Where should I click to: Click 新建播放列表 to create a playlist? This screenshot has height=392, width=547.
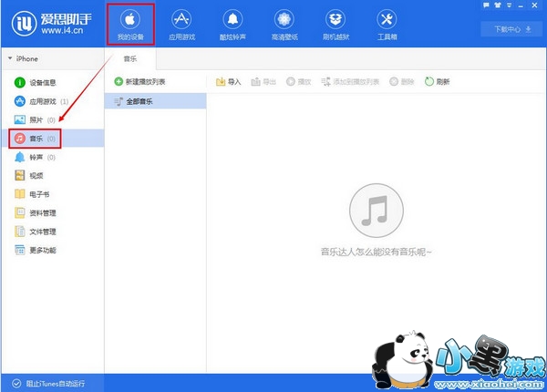(139, 82)
